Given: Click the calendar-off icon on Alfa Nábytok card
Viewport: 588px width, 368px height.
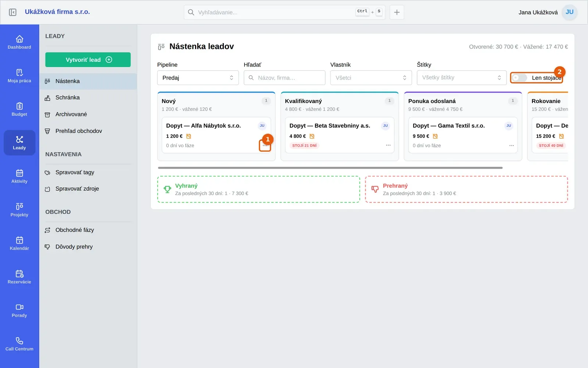Looking at the screenshot, I should [189, 136].
